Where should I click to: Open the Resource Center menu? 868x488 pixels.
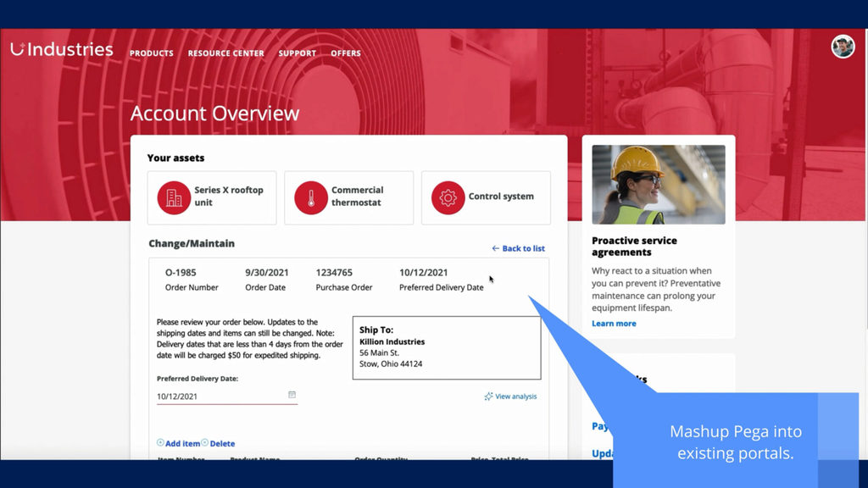click(225, 53)
